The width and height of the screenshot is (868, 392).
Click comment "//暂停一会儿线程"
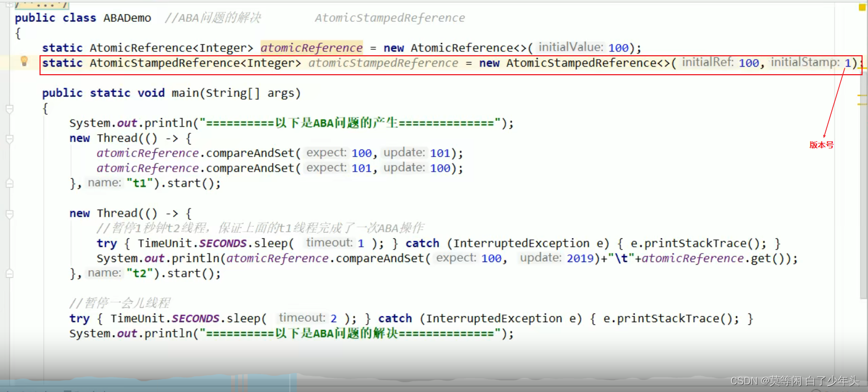point(120,303)
